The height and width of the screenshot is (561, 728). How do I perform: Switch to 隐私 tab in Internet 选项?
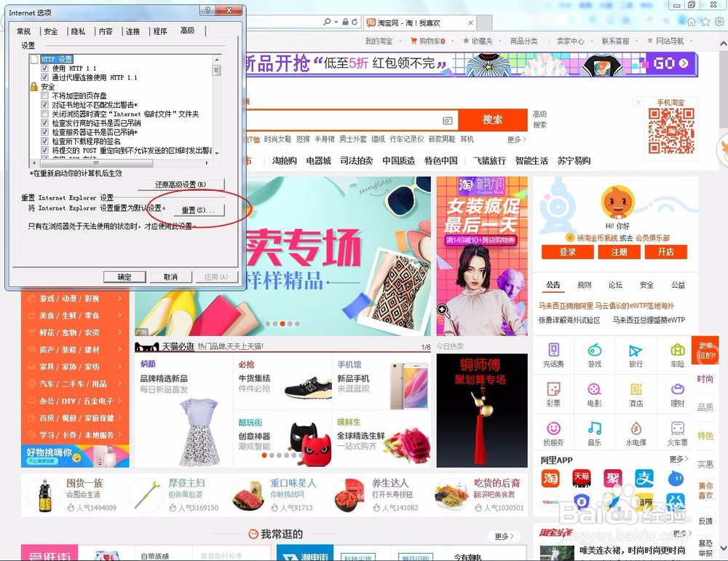coord(78,31)
